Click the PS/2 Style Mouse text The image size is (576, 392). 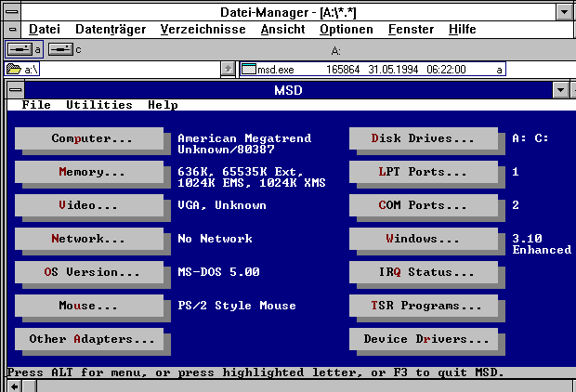(237, 306)
